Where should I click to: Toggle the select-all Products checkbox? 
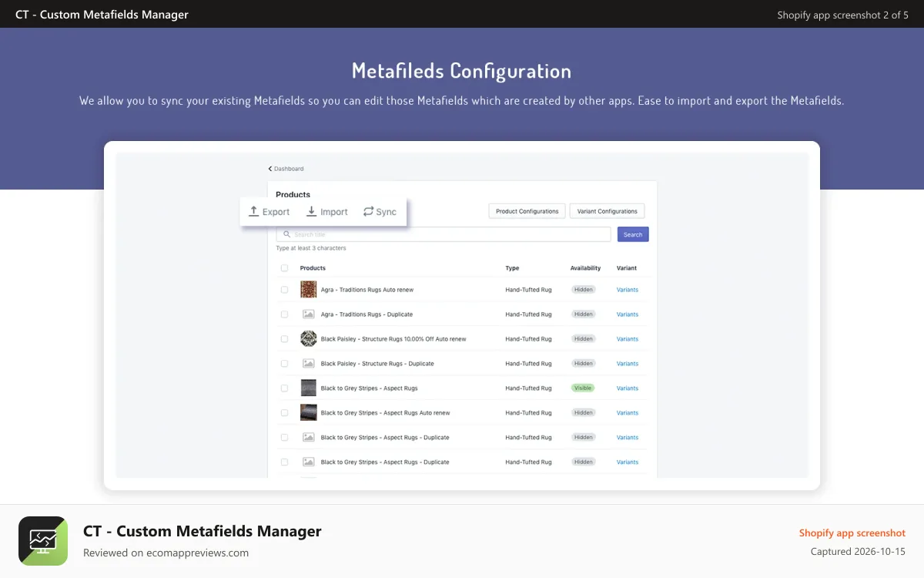coord(284,268)
